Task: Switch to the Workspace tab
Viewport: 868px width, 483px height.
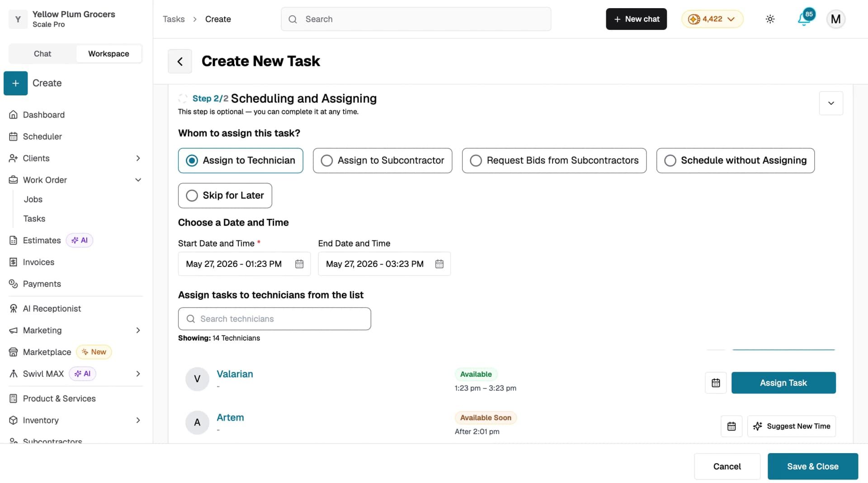Action: click(x=108, y=54)
